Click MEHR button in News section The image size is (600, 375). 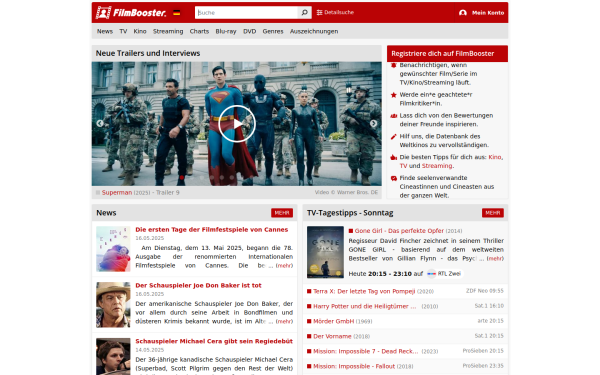pos(282,213)
